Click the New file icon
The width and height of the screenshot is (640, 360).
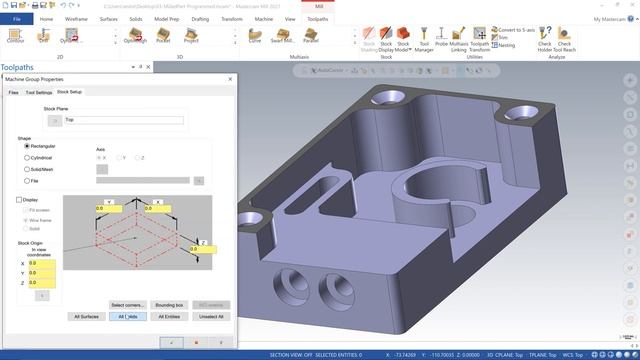point(5,5)
